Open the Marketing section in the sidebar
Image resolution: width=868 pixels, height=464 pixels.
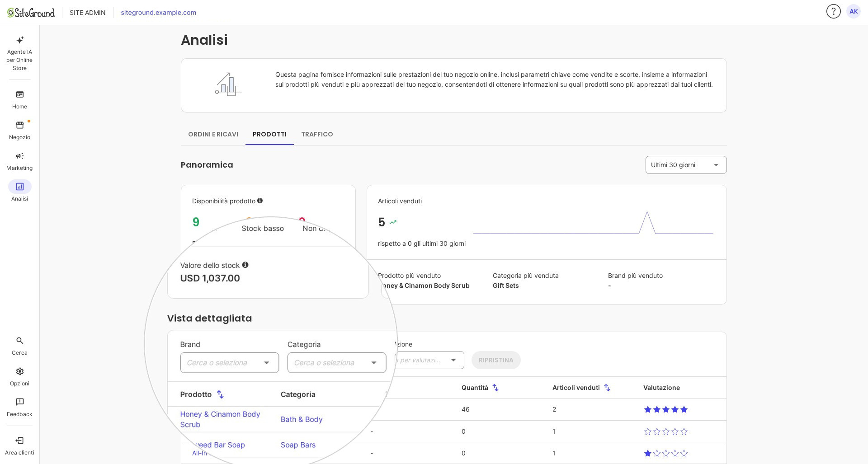tap(19, 161)
